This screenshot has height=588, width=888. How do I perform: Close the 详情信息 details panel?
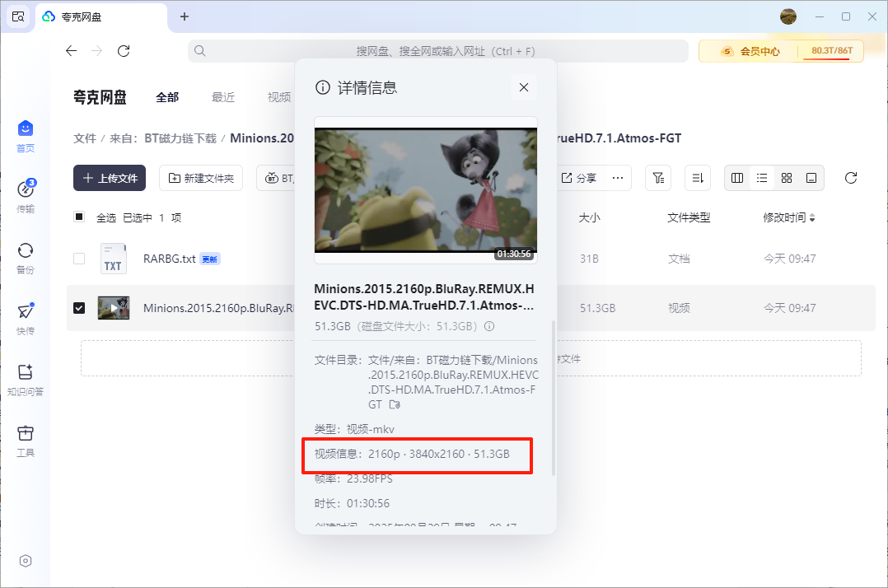click(x=523, y=87)
